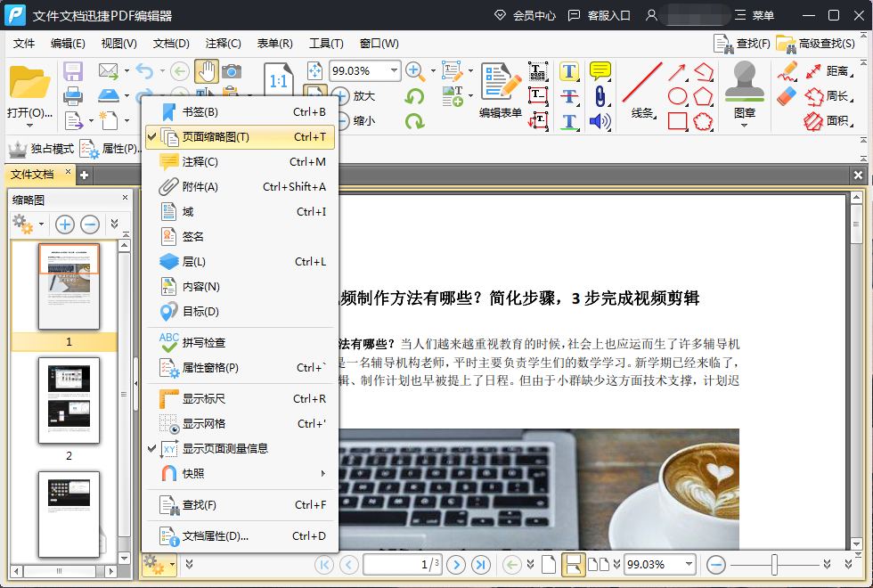Open the bottom-left gear options dropdown

159,565
